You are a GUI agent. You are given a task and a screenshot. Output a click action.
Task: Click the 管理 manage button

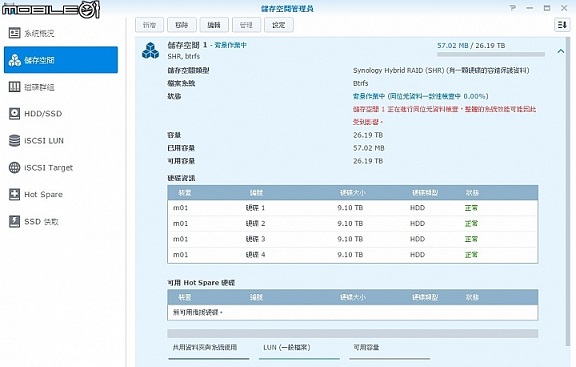pyautogui.click(x=246, y=25)
